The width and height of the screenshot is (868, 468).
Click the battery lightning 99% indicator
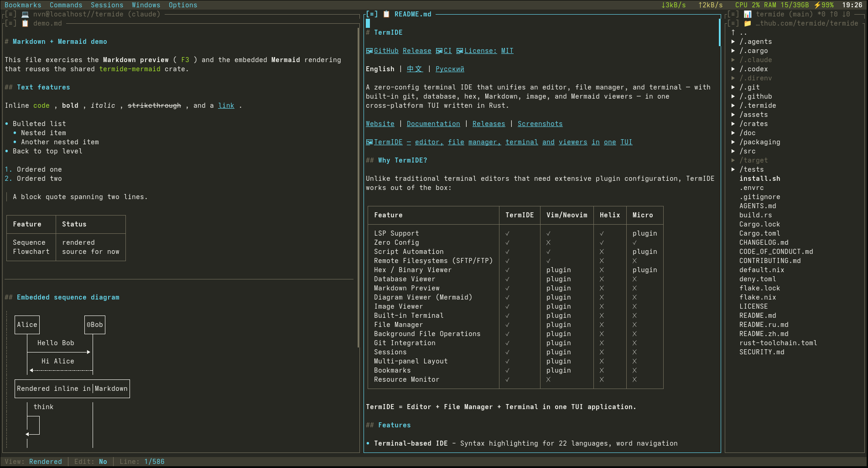pos(824,5)
